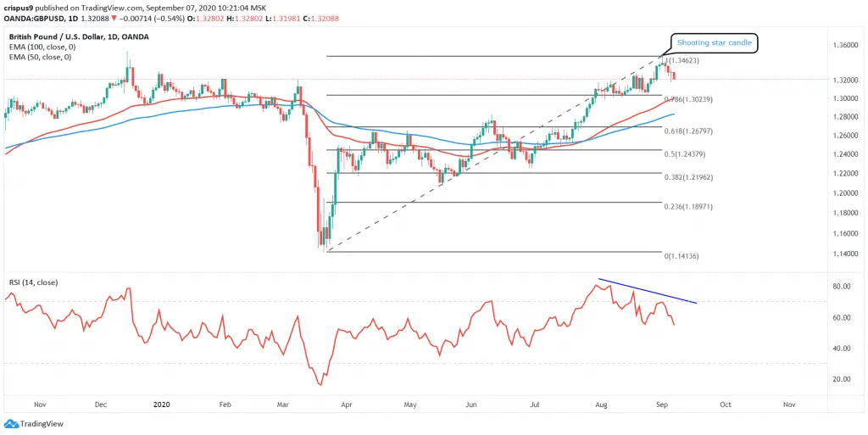
Task: Select the Shooting star candle callout
Action: coord(714,43)
